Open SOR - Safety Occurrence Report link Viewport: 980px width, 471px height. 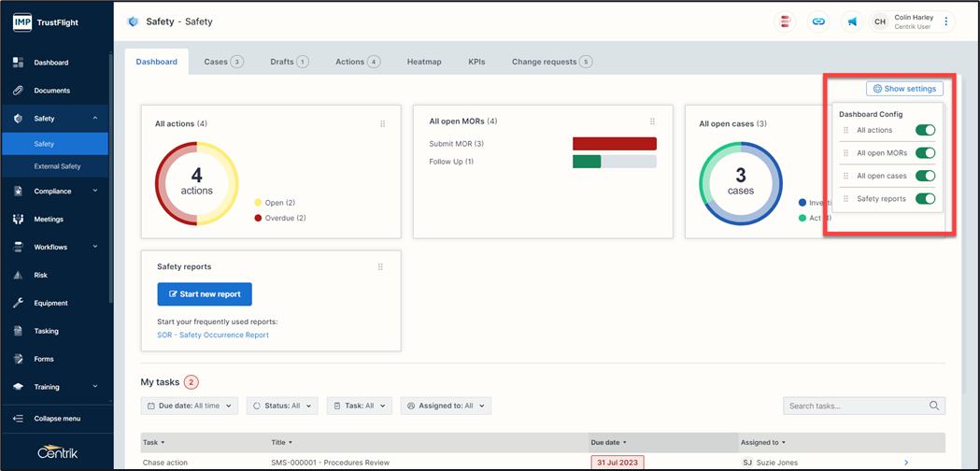click(213, 335)
